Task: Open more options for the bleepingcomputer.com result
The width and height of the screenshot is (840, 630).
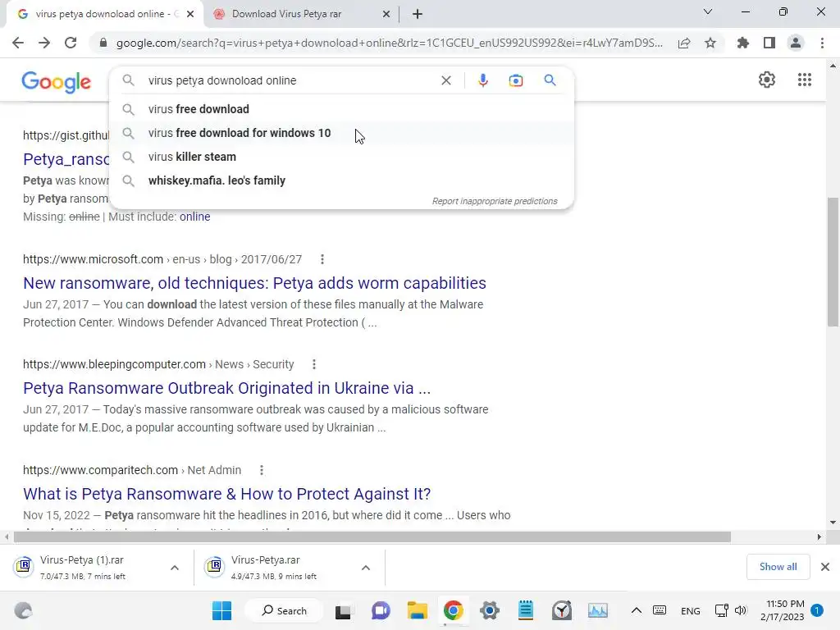Action: point(314,364)
